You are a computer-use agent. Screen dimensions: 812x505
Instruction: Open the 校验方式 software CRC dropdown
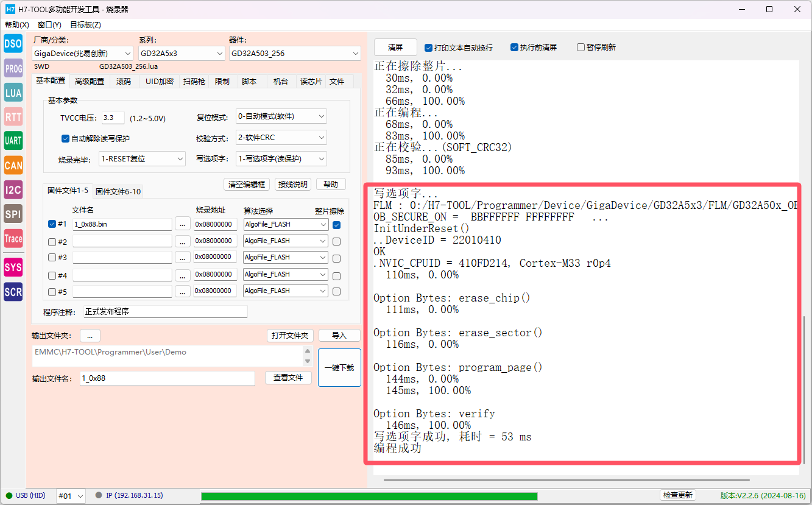click(281, 138)
